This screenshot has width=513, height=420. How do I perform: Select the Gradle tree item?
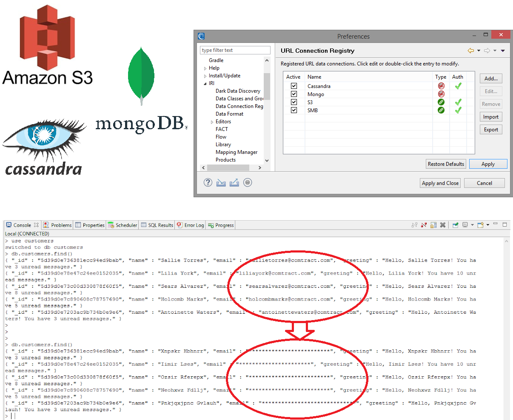click(216, 60)
